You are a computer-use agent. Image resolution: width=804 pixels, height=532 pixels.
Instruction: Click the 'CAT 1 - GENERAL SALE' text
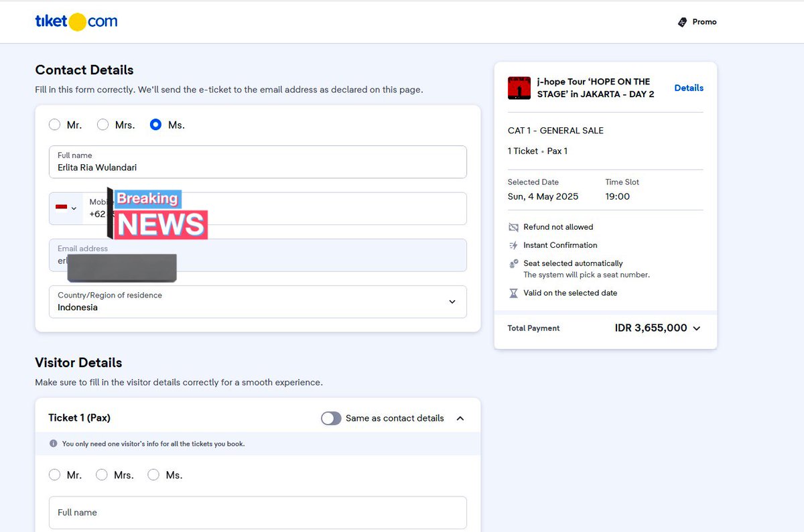(555, 131)
